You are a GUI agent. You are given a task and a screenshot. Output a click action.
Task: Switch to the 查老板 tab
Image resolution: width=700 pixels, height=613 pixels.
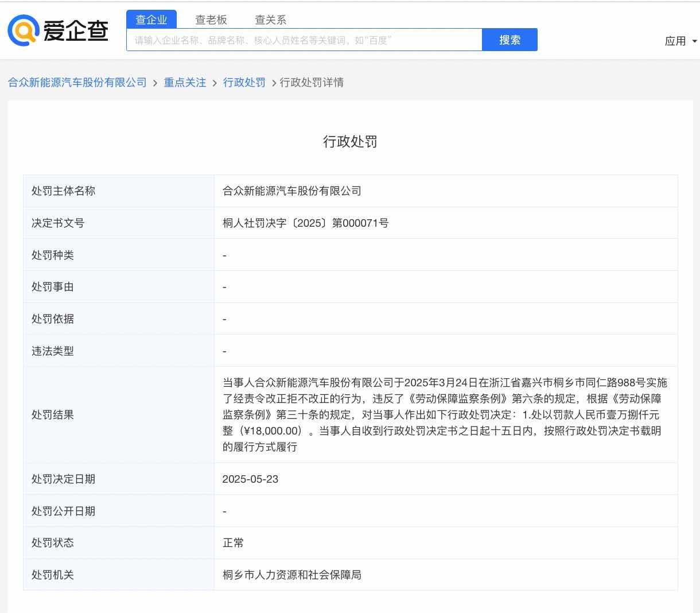coord(211,20)
